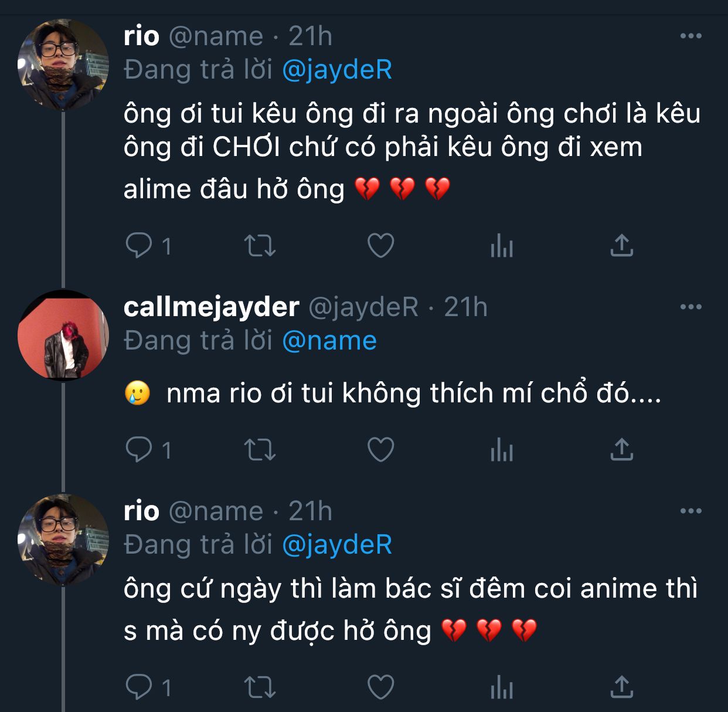View analytics of rio's first tweet
This screenshot has height=712, width=728.
501,246
